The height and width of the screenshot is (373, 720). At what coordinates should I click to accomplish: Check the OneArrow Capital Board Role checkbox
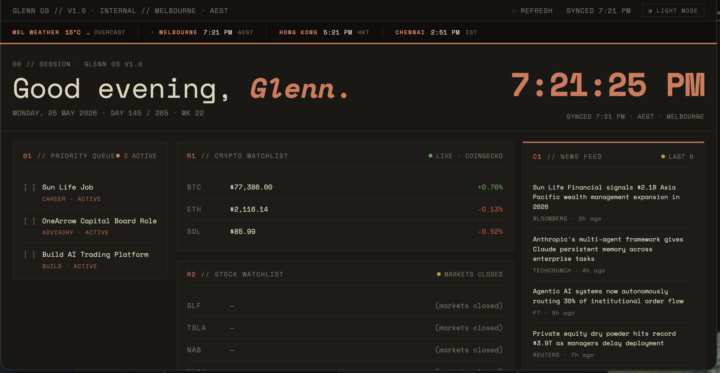point(29,221)
